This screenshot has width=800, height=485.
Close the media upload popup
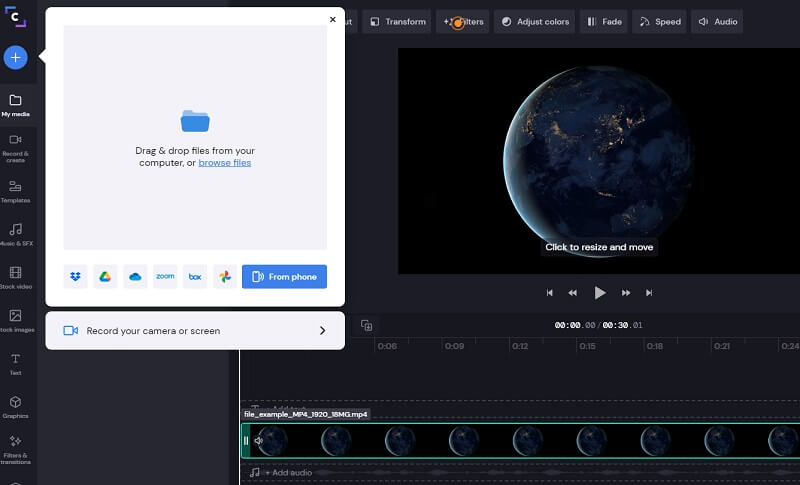coord(333,19)
